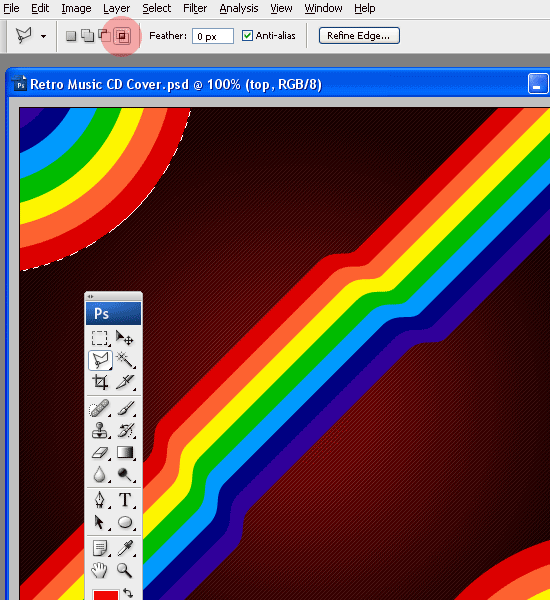Open the tool preset picker dropdown arrow
The width and height of the screenshot is (550, 600).
pyautogui.click(x=43, y=36)
